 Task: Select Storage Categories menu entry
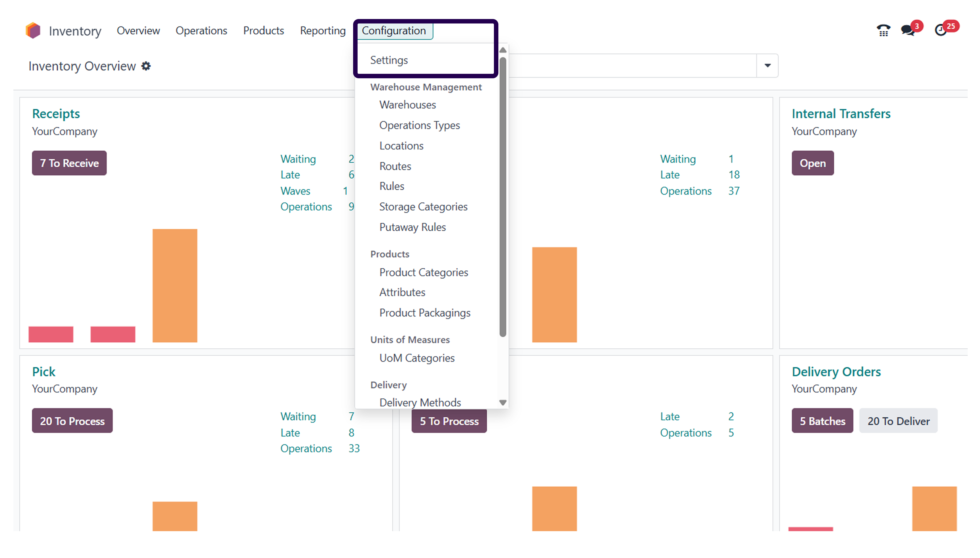(423, 207)
